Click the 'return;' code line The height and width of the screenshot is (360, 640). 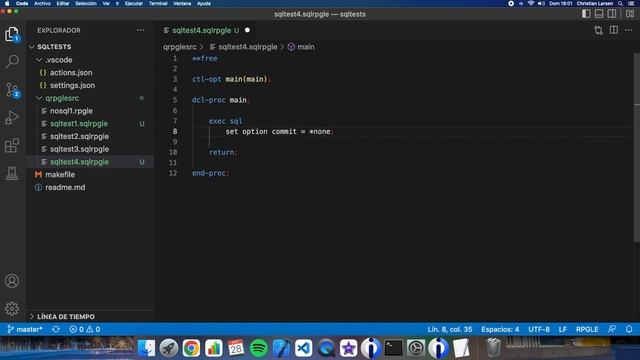click(x=223, y=152)
